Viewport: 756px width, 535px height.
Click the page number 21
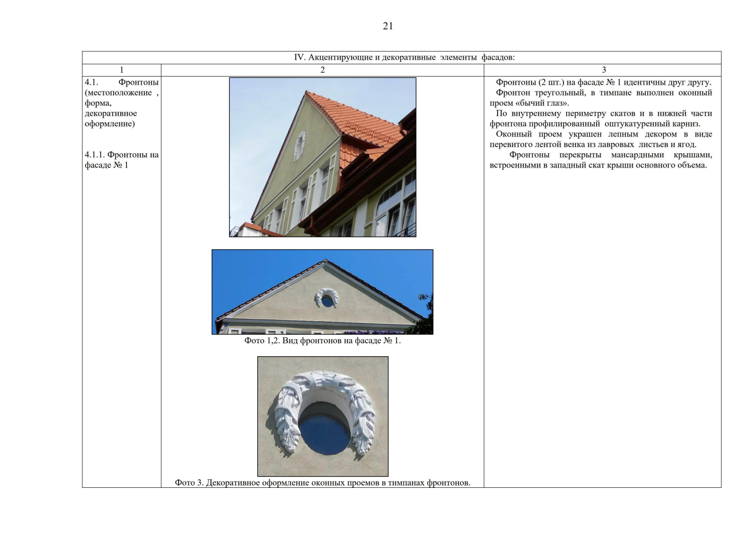tap(388, 26)
